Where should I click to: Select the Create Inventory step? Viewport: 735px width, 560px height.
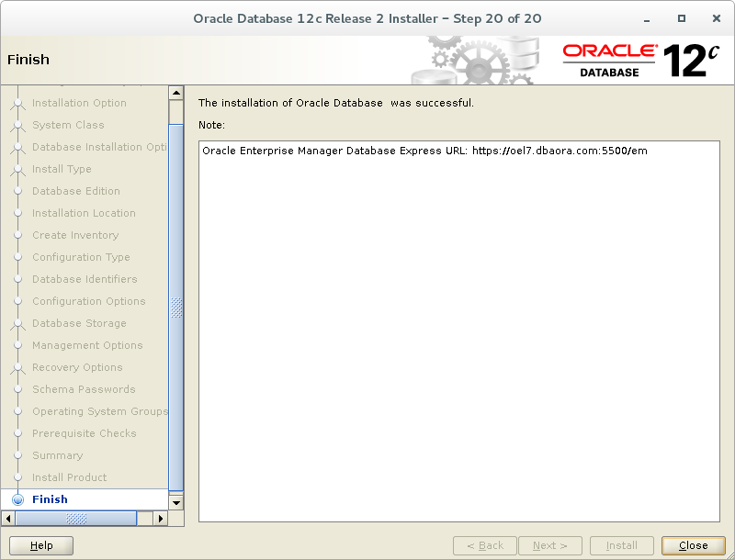[x=75, y=236]
